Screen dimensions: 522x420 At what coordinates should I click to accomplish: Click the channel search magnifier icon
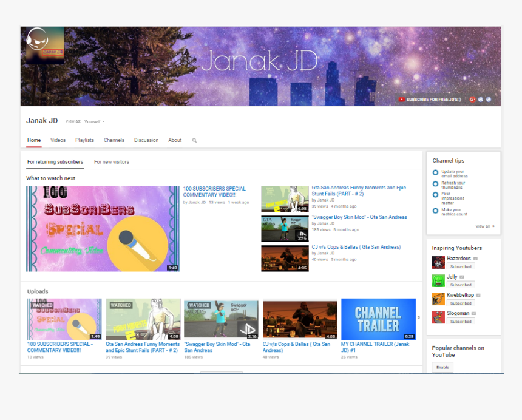tap(194, 140)
